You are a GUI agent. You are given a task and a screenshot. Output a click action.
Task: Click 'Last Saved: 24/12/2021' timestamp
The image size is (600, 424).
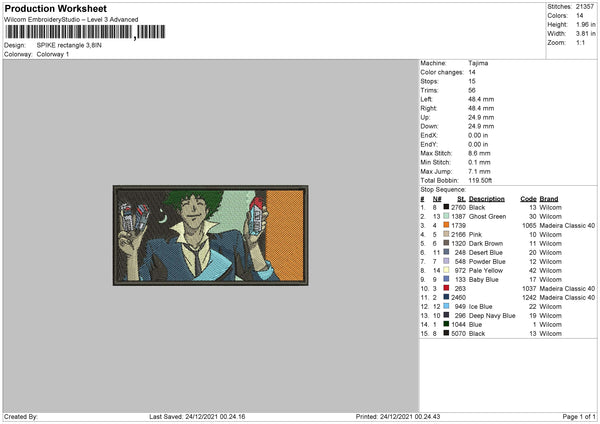pos(197,416)
